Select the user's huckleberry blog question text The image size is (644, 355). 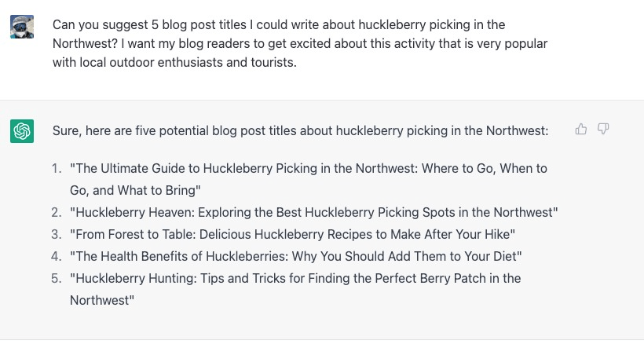pyautogui.click(x=300, y=43)
